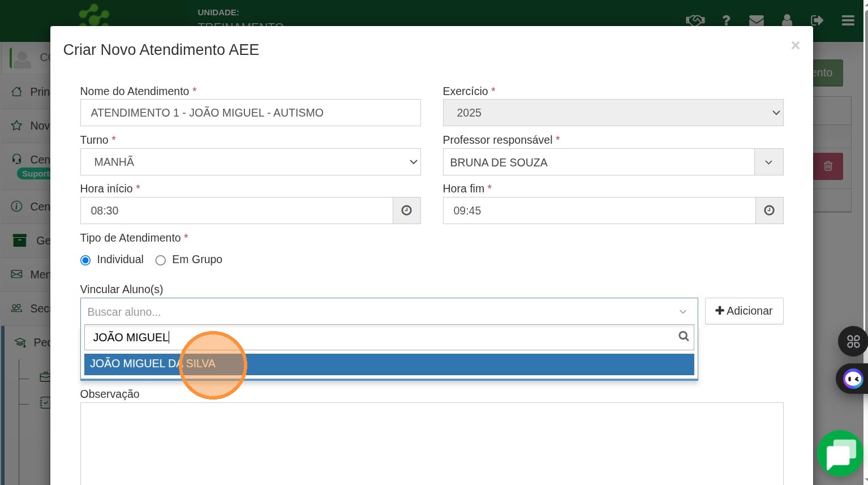Screen dimensions: 868x485
Task: Close the Criar Novo Atendimento AEE dialog
Action: click(x=795, y=45)
